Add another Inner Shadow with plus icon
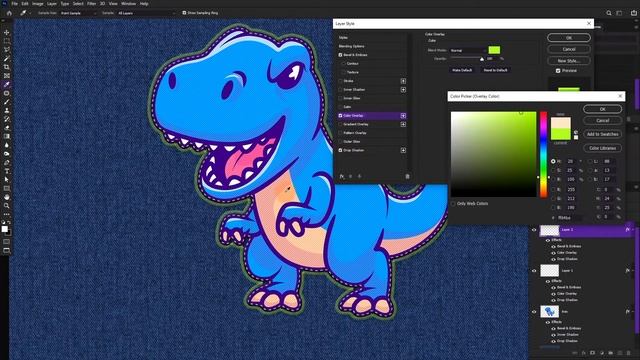640x360 pixels. 403,89
